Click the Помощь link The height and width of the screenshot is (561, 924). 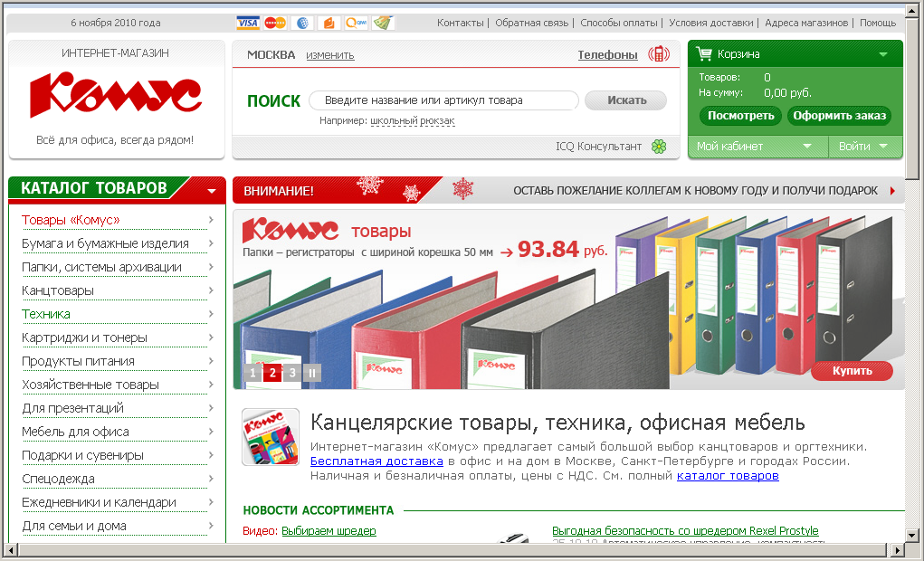878,23
